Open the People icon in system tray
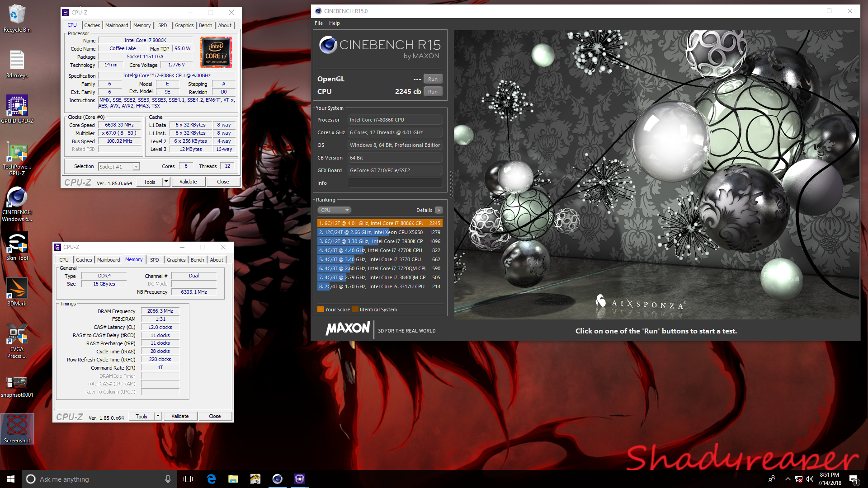Image resolution: width=868 pixels, height=488 pixels. 772,479
